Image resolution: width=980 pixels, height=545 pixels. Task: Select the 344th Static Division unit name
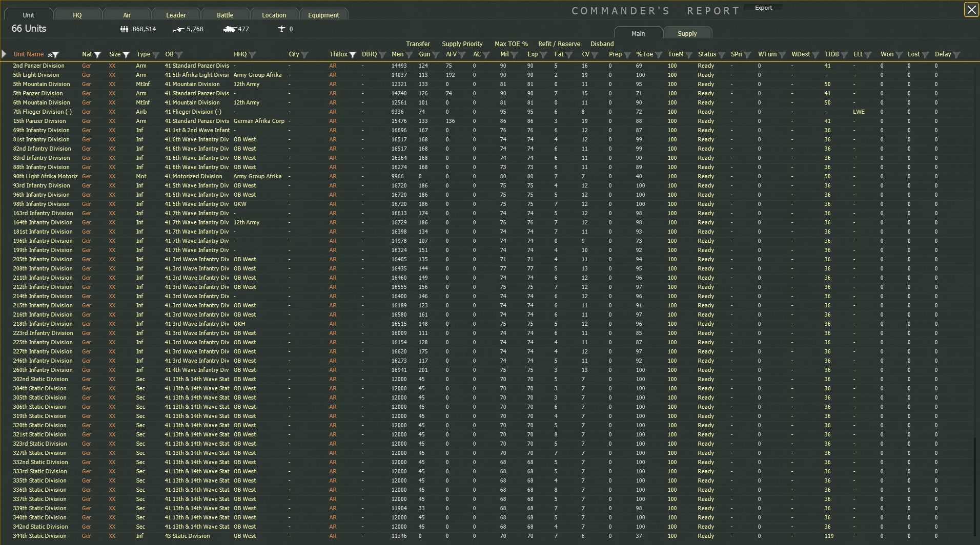click(x=40, y=536)
